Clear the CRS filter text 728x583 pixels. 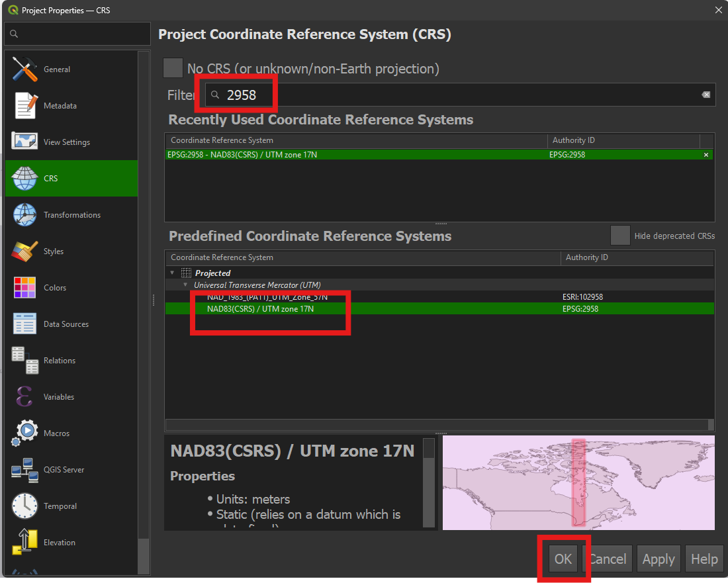pyautogui.click(x=705, y=95)
